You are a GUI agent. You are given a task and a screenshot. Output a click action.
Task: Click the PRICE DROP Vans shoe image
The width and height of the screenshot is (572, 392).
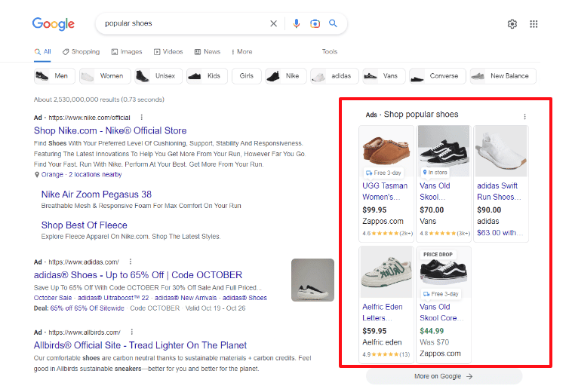click(444, 272)
